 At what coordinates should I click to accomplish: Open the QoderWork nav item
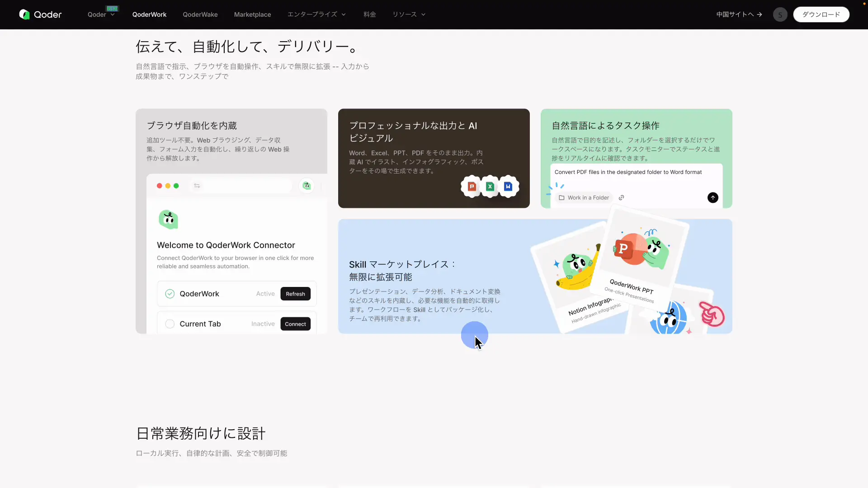[149, 14]
